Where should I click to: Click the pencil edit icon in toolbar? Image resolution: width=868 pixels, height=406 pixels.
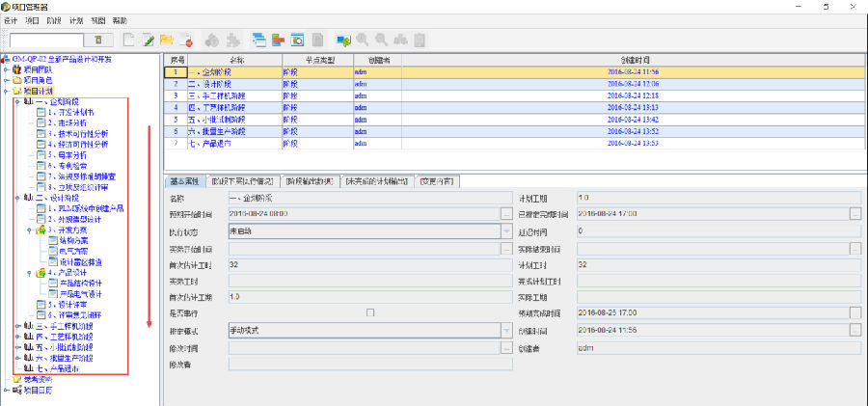(x=149, y=40)
